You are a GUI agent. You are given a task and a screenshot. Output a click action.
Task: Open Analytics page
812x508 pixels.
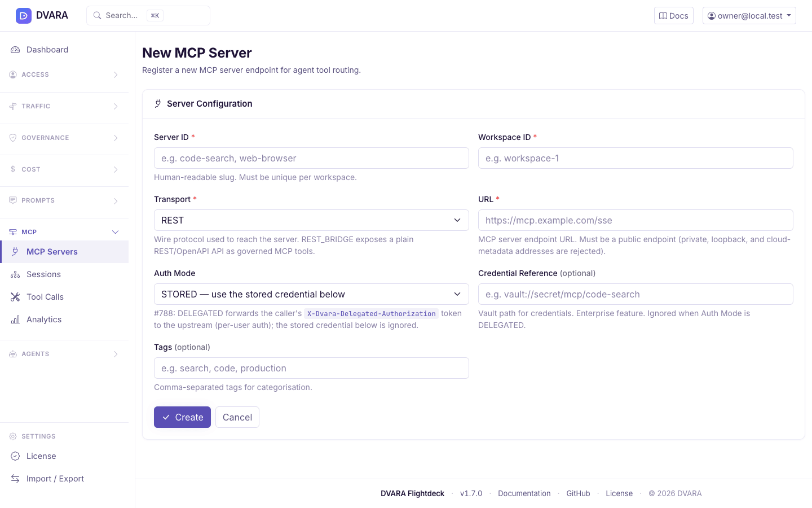(x=64, y=319)
